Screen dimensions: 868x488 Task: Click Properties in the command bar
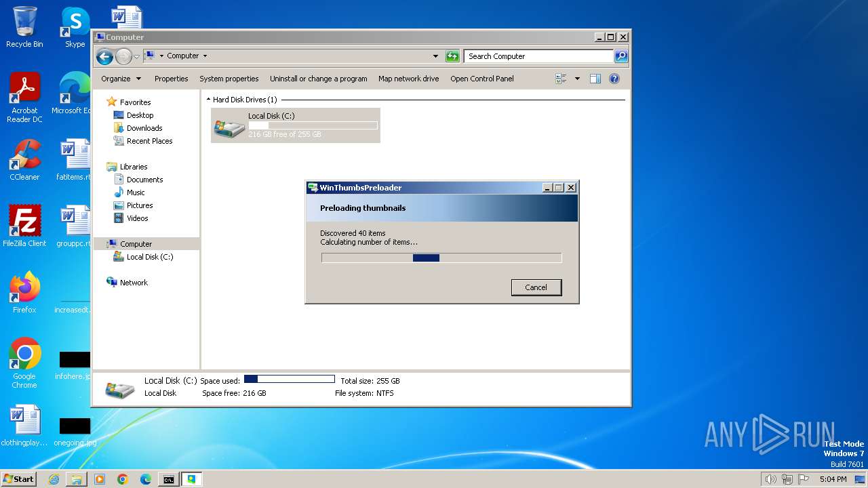(171, 79)
